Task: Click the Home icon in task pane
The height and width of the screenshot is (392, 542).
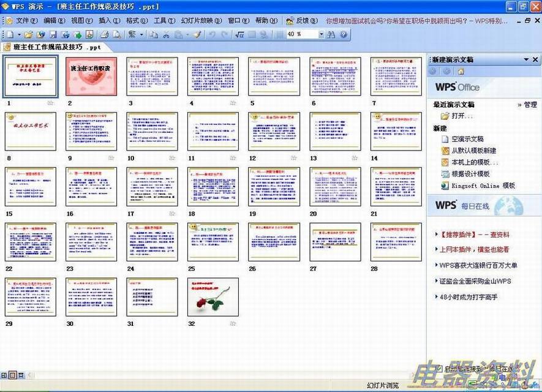Action: point(461,72)
